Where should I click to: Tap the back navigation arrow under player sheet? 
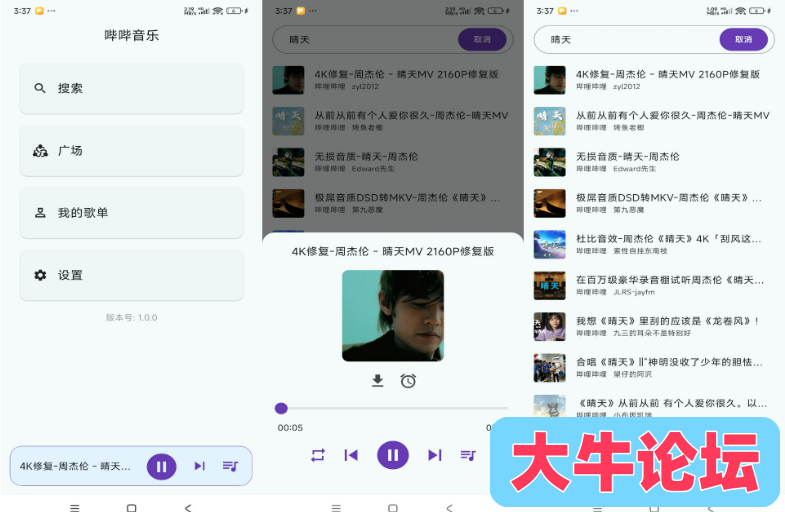click(x=450, y=507)
